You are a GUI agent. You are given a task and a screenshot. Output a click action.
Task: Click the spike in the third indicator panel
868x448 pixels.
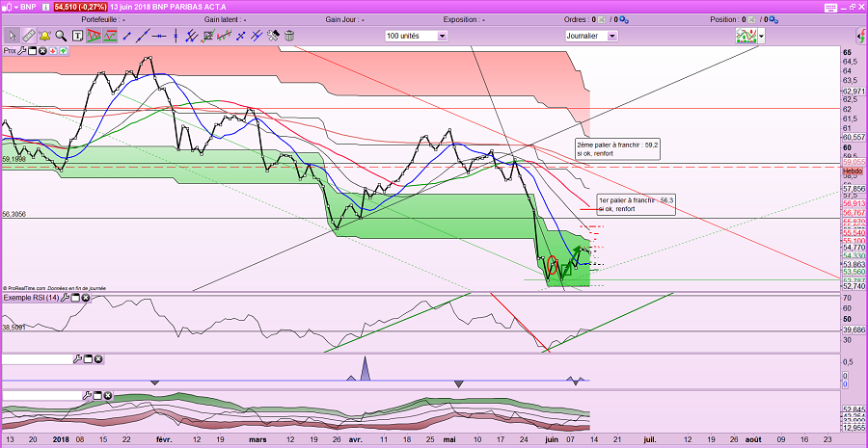(x=365, y=368)
